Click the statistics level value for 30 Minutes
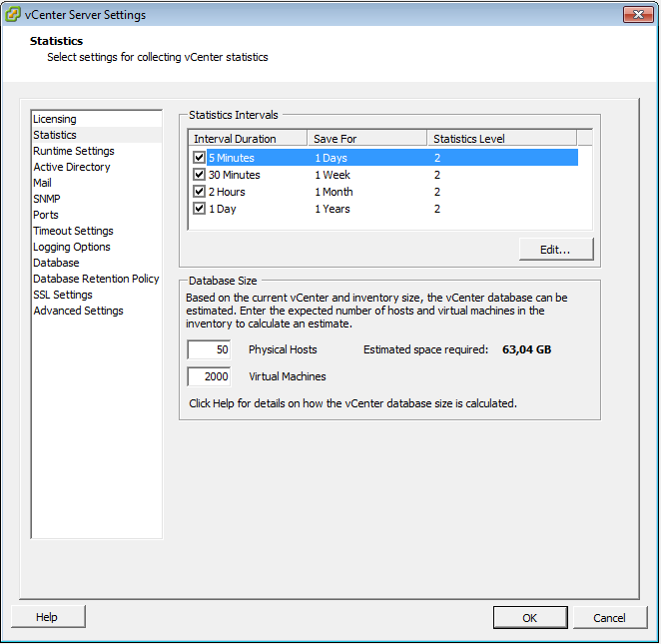Viewport: 661px width, 644px height. coord(437,175)
